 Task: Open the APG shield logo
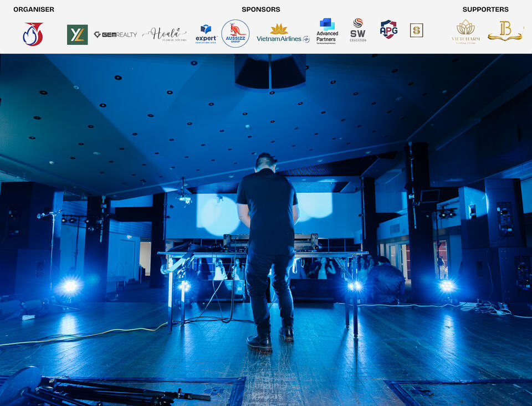pyautogui.click(x=388, y=29)
